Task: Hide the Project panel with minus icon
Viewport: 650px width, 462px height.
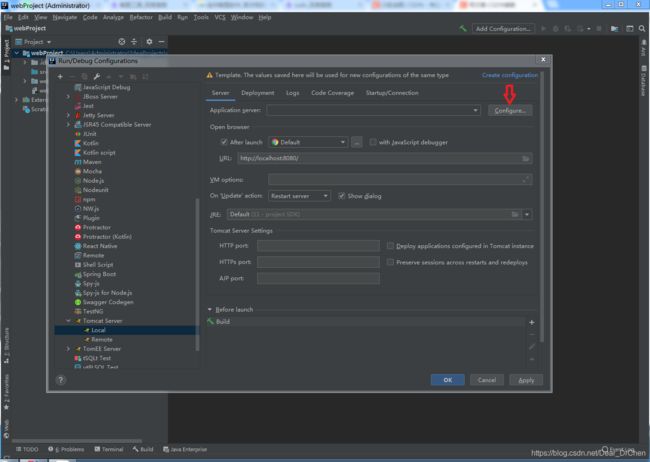Action: (x=161, y=41)
